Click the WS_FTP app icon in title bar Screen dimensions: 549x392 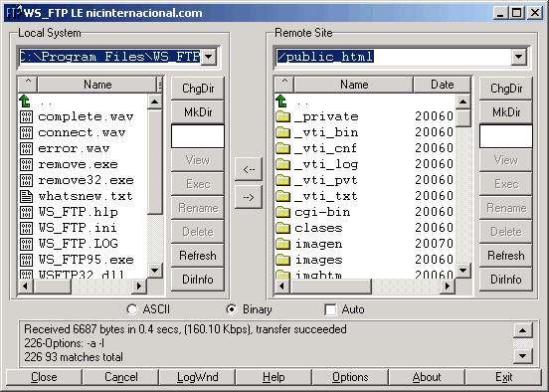click(14, 13)
